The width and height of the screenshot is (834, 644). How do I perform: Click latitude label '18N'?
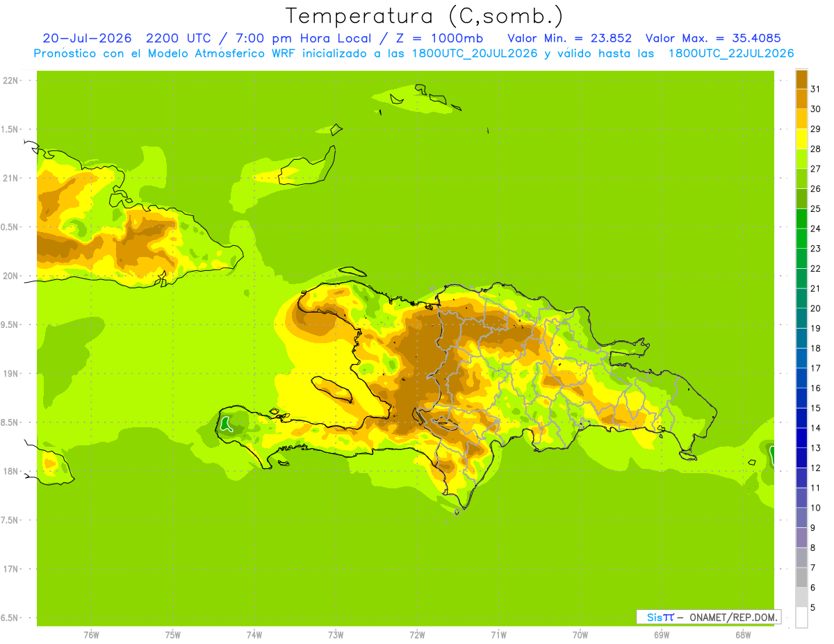coord(10,471)
